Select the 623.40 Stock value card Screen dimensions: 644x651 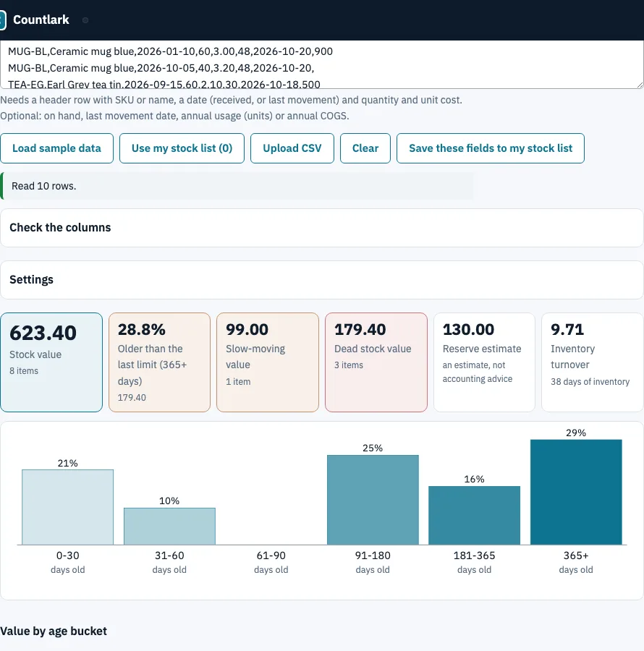click(51, 362)
